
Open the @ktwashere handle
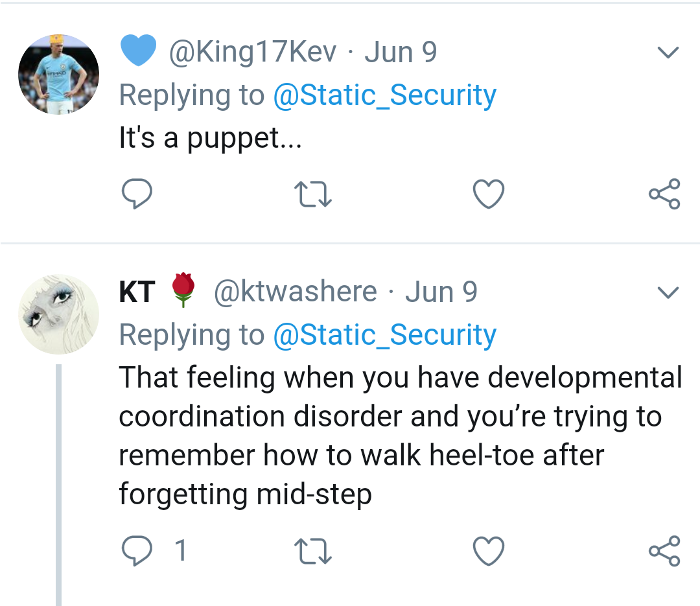[294, 292]
